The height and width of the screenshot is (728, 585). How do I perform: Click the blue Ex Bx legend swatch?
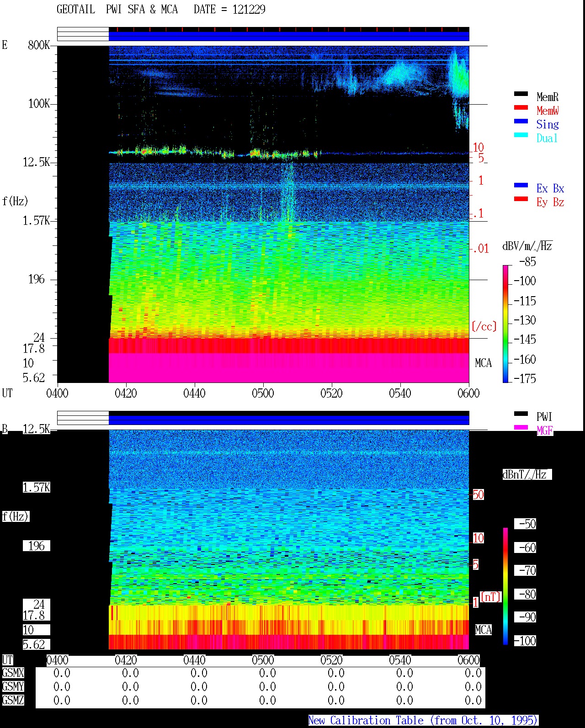pos(521,185)
